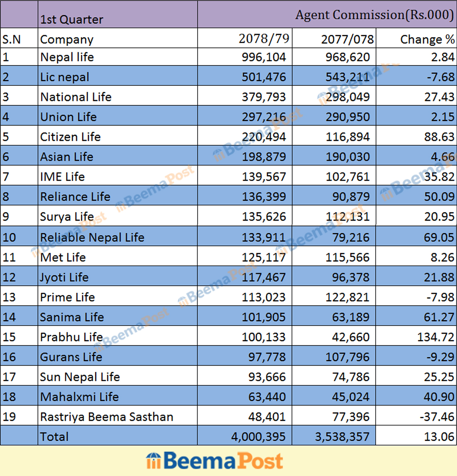Screen dimensions: 457x476
Task: Select the Rastriya Beema Sasthan cell
Action: [107, 417]
